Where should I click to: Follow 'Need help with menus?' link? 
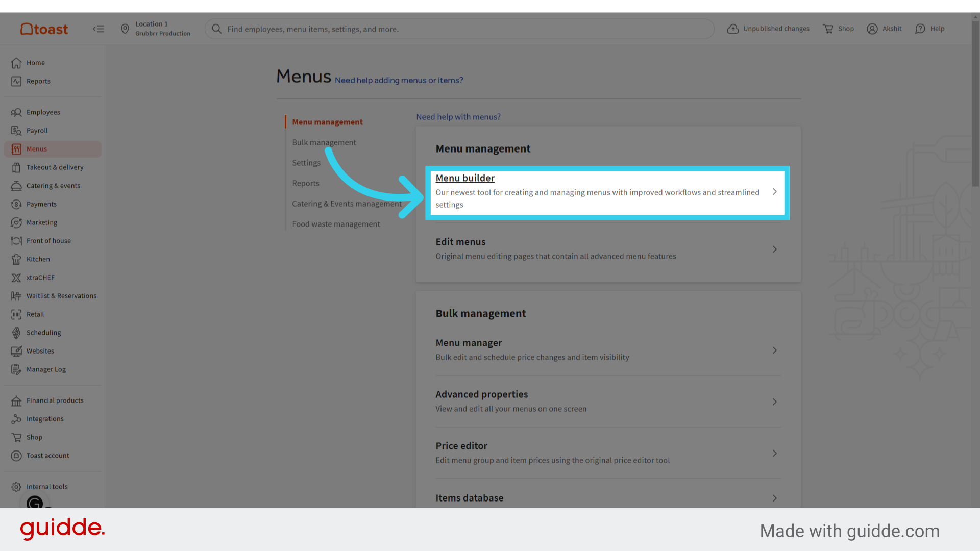click(458, 117)
